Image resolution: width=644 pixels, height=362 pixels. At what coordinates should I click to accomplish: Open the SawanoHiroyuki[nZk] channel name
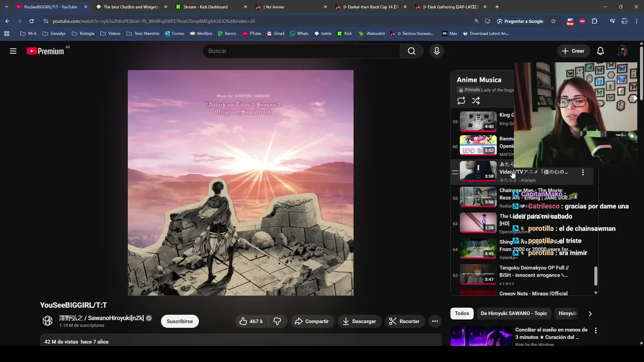point(101,318)
